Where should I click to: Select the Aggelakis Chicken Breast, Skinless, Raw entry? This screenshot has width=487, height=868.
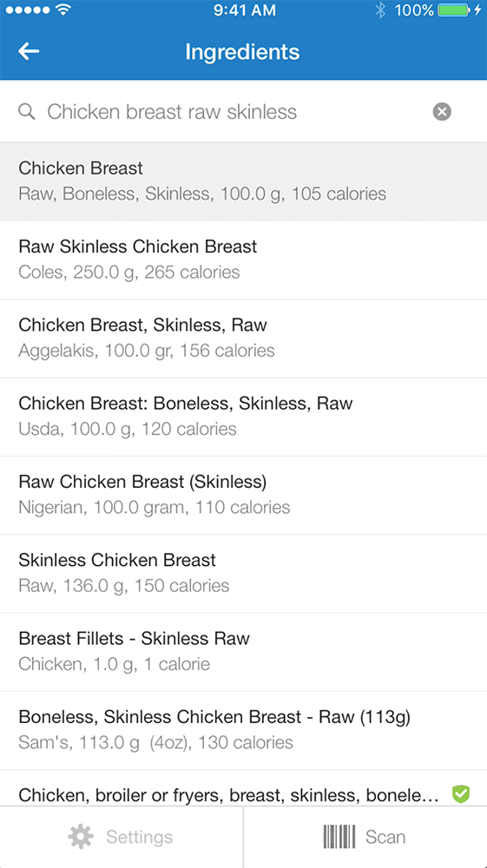click(243, 339)
